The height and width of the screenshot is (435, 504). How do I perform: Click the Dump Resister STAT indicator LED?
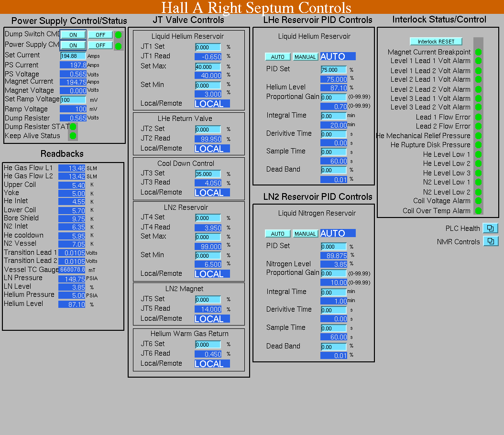pyautogui.click(x=73, y=127)
